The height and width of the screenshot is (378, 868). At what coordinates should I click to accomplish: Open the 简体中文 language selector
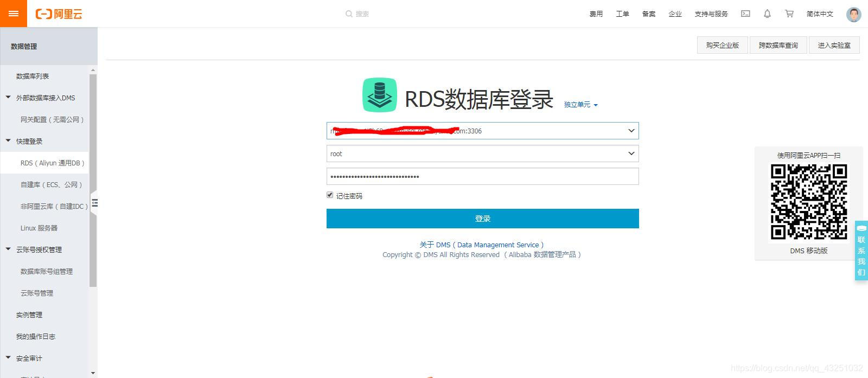(820, 14)
